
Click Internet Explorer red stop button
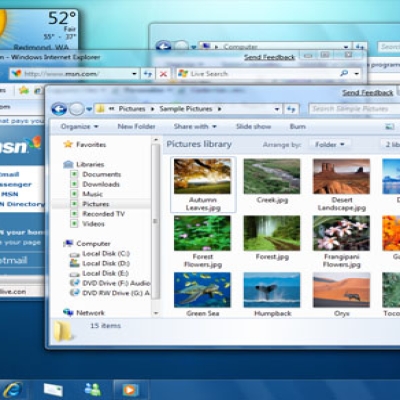click(163, 74)
